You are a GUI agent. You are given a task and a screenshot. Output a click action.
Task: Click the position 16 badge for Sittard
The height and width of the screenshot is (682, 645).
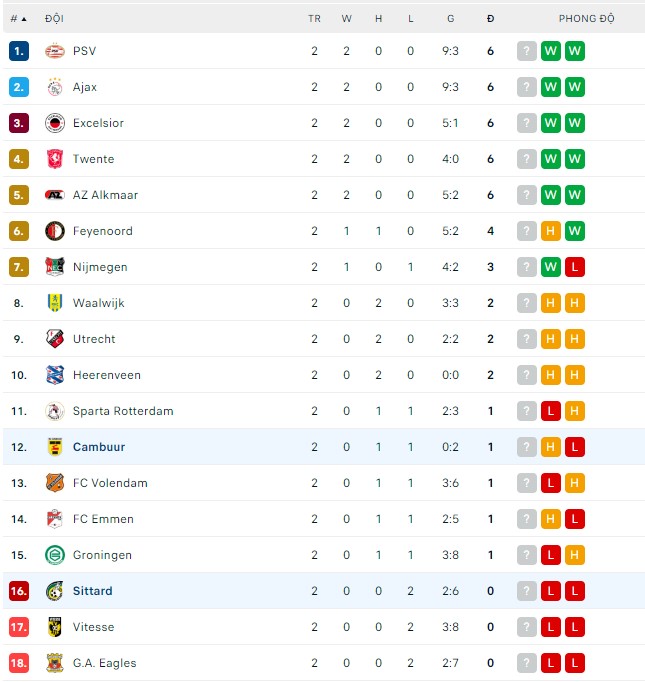19,591
